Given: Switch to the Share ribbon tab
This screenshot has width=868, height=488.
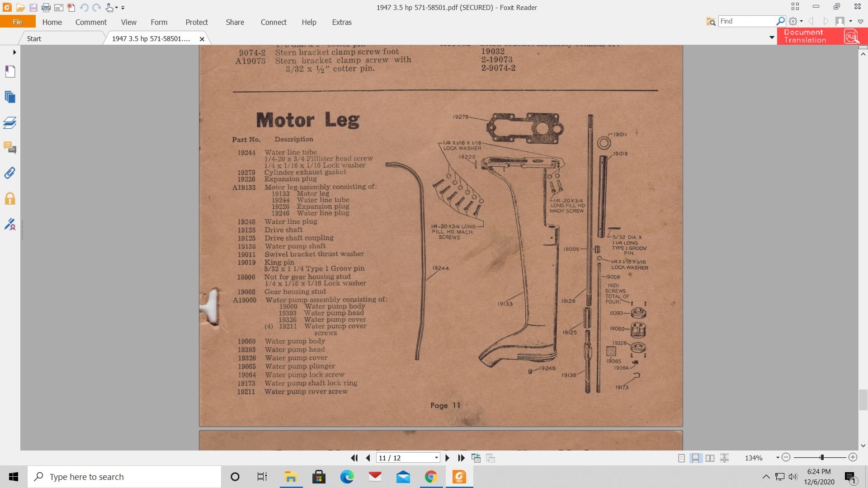Looking at the screenshot, I should click(x=235, y=22).
